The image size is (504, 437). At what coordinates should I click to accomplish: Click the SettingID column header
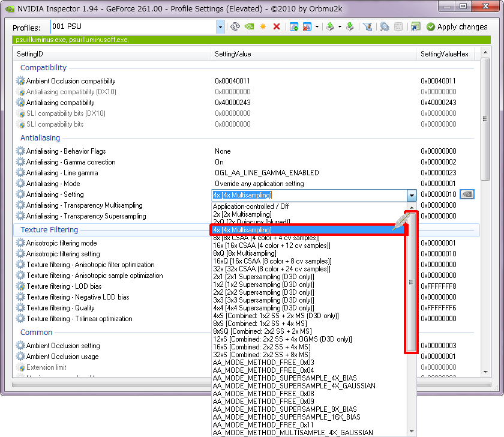[x=112, y=54]
